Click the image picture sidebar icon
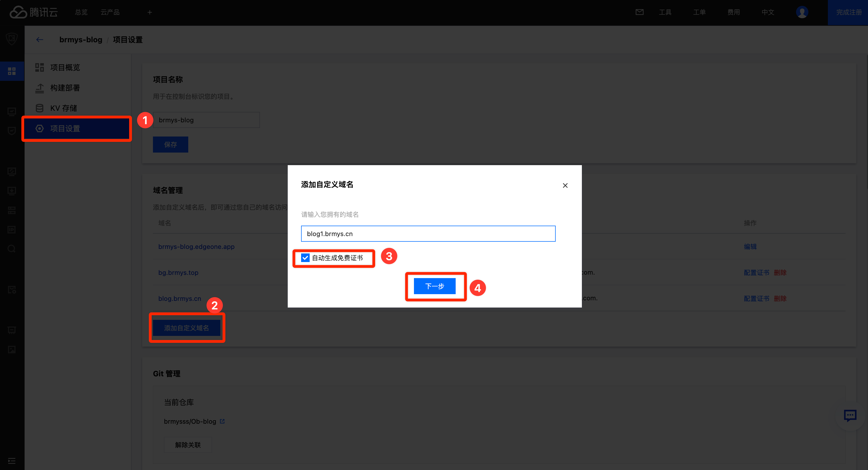Screen dimensions: 868x470 pyautogui.click(x=12, y=349)
